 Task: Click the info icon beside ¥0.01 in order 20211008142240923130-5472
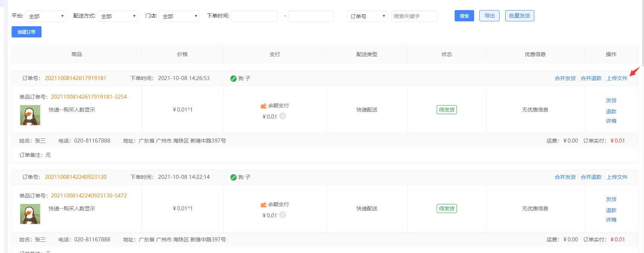tap(283, 215)
